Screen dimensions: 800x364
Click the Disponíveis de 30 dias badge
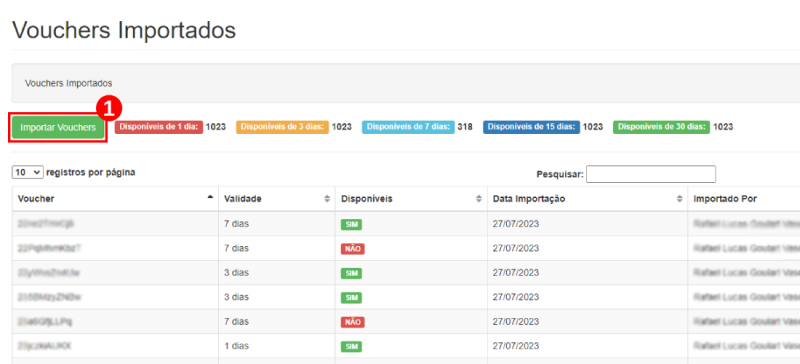coord(661,127)
